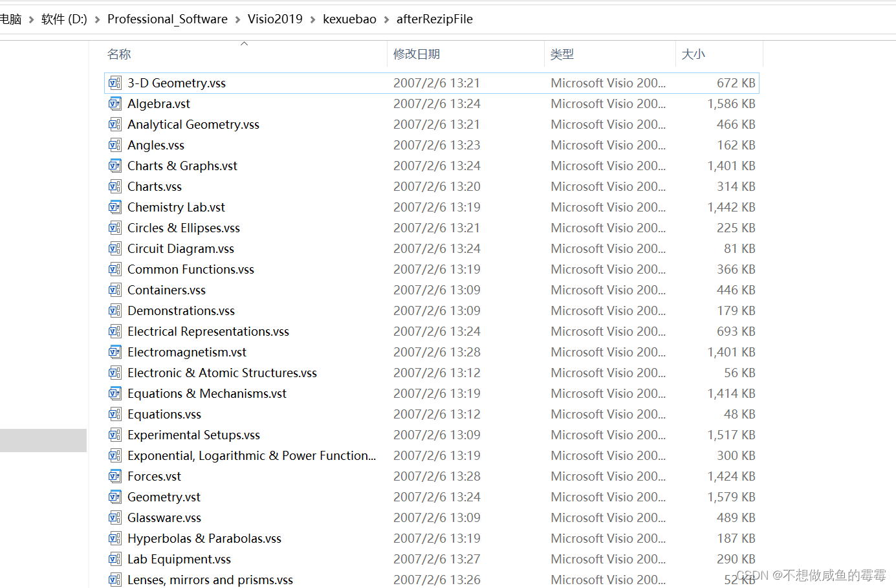The height and width of the screenshot is (588, 896).
Task: Click the Experimental Setups.vss file icon
Action: click(x=115, y=435)
